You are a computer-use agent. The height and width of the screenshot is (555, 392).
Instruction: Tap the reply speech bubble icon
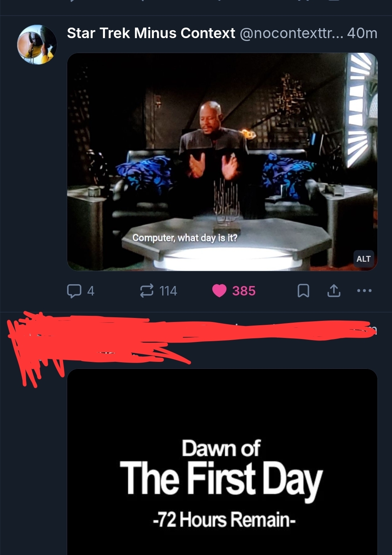click(74, 291)
